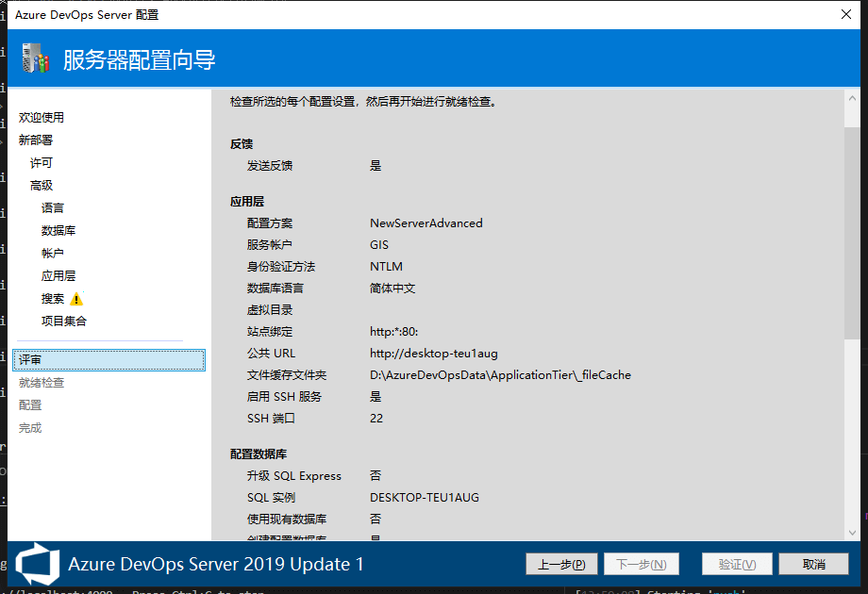The width and height of the screenshot is (868, 594).
Task: Open the 项目集合 step
Action: coord(64,322)
